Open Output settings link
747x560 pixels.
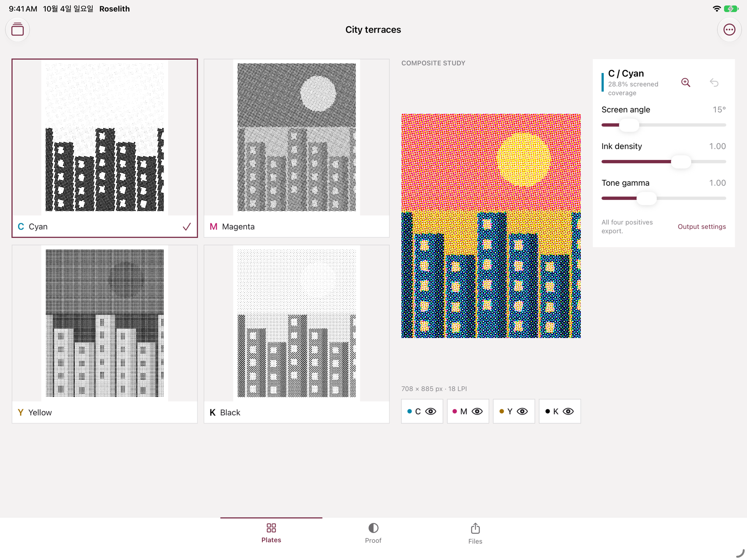701,226
